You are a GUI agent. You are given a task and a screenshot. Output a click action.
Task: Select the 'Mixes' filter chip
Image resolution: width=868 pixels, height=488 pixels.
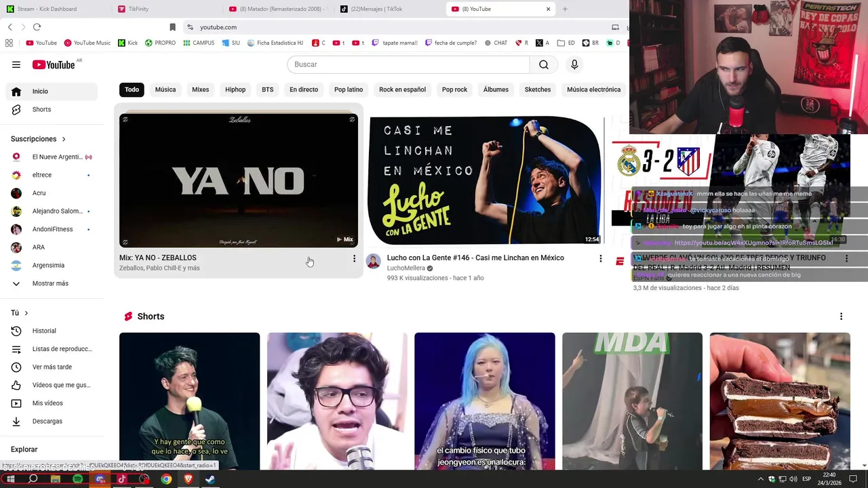tap(200, 89)
